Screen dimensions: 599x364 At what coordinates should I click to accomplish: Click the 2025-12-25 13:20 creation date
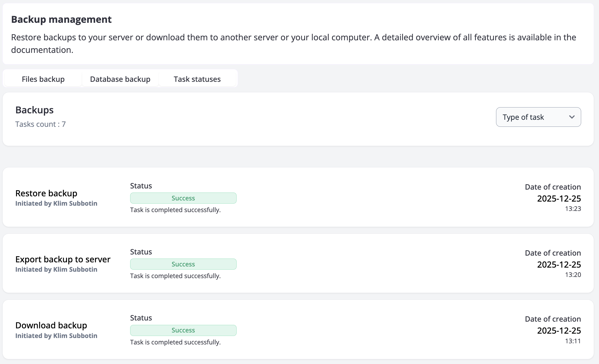pos(559,265)
